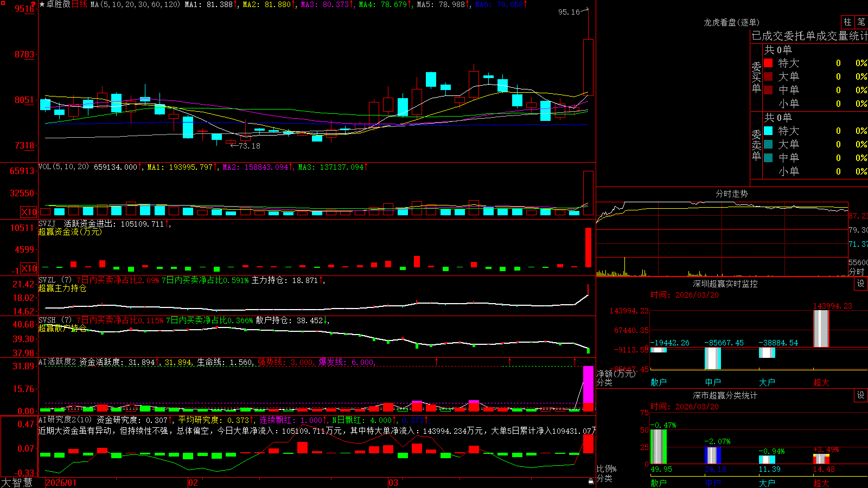Screen dimensions: 868x488
Task: Click the 分时走势 panel title
Action: tap(731, 194)
